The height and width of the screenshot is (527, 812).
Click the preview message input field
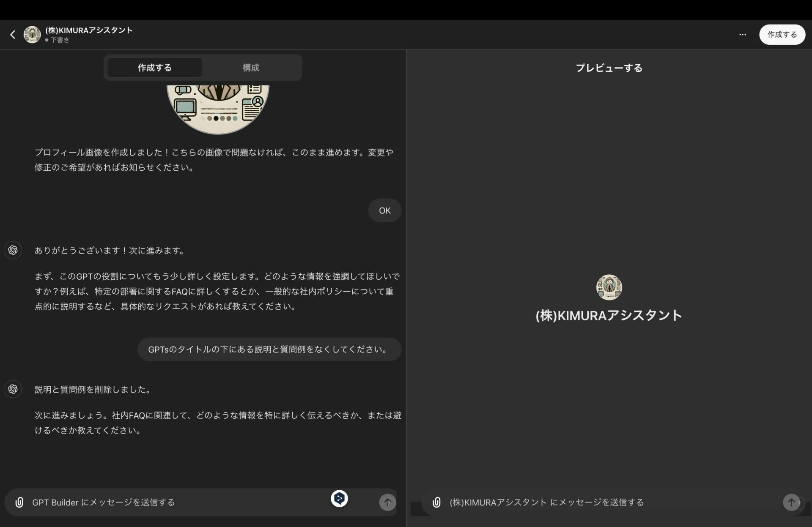(x=613, y=502)
